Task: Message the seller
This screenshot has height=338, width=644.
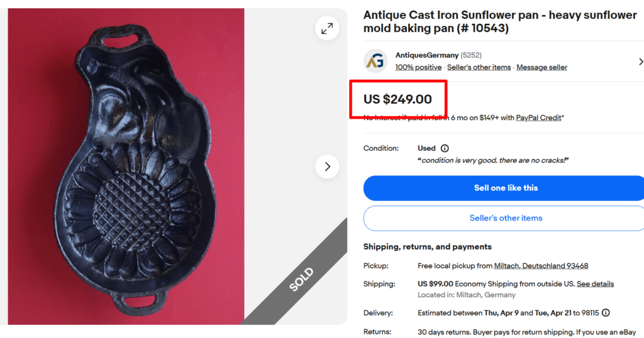Action: [x=541, y=67]
